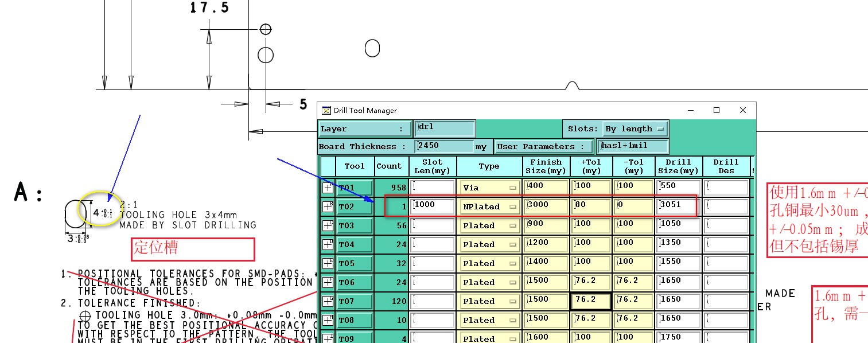Click the T05 Drill Size field showing 1550
The image size is (868, 343).
tap(679, 263)
